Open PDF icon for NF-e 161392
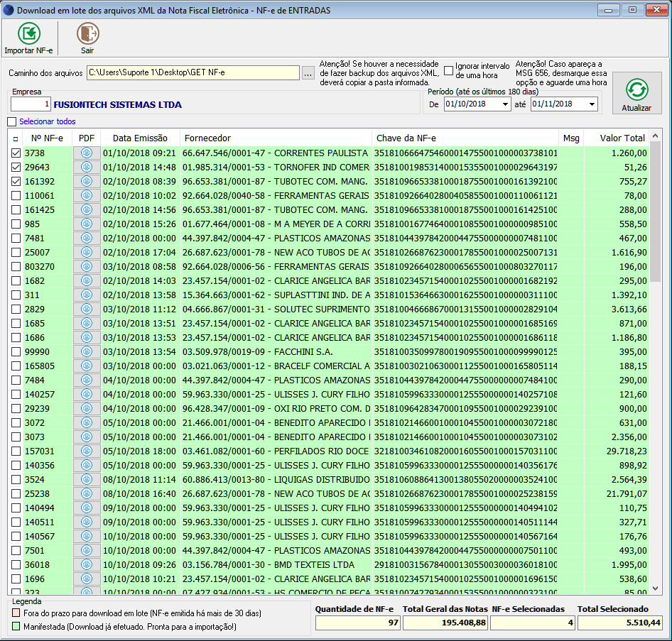 click(87, 181)
